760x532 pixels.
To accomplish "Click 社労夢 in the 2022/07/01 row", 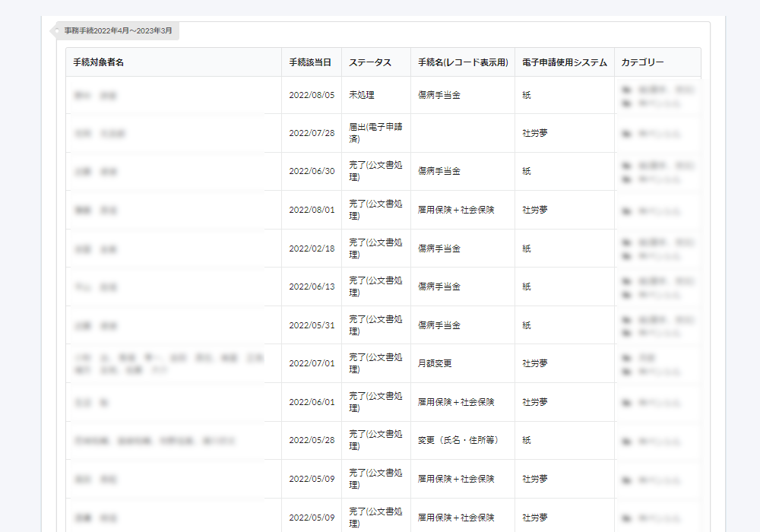I will (535, 363).
